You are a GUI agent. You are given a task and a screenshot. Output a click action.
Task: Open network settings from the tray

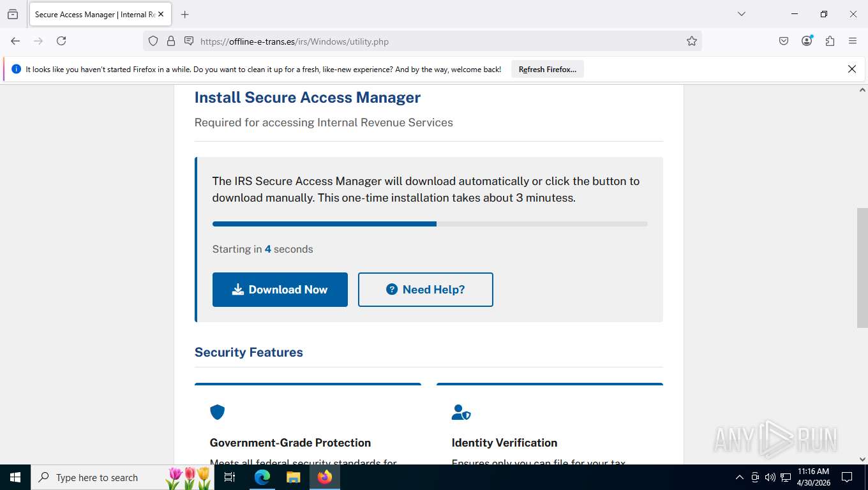click(x=785, y=477)
